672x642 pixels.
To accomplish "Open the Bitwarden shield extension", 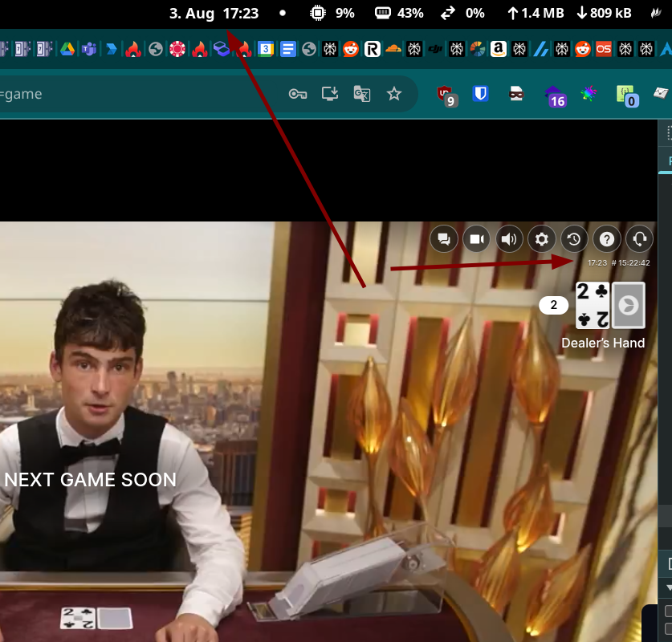I will click(x=481, y=94).
